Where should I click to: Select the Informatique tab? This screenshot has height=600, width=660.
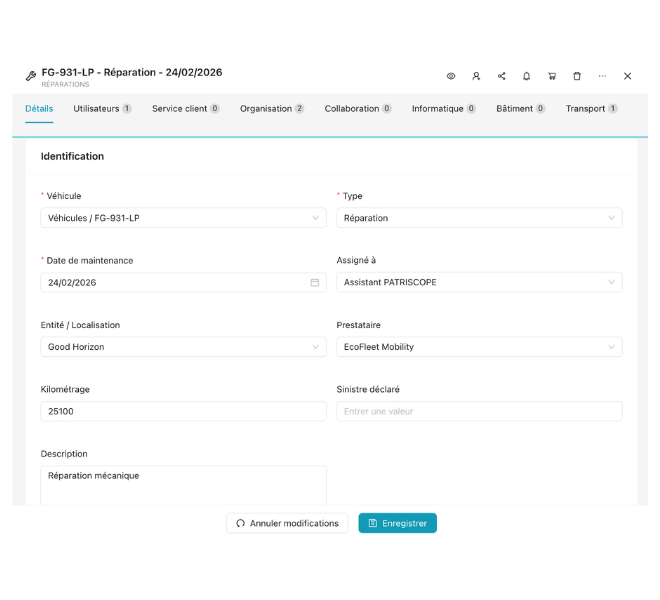(x=444, y=109)
